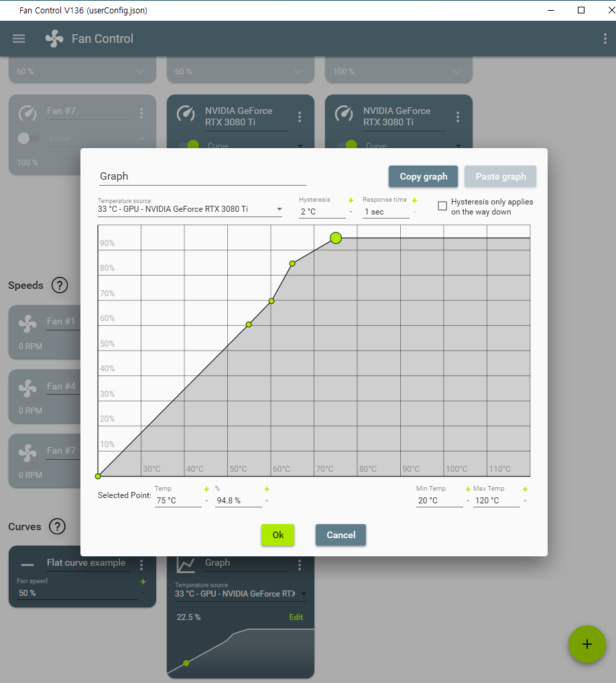Click the Copy graph button
Image resolution: width=616 pixels, height=683 pixels.
click(423, 176)
